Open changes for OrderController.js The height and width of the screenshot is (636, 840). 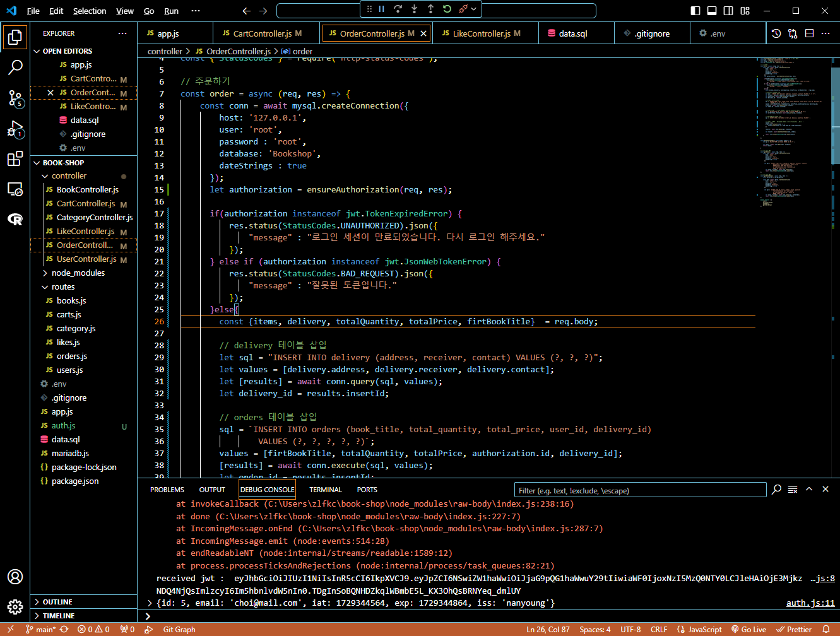click(x=793, y=33)
